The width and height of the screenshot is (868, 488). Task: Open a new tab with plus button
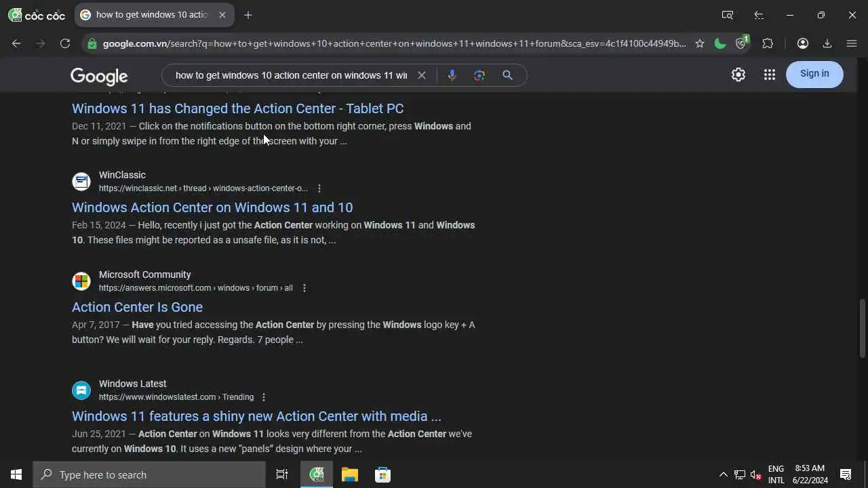click(x=248, y=15)
